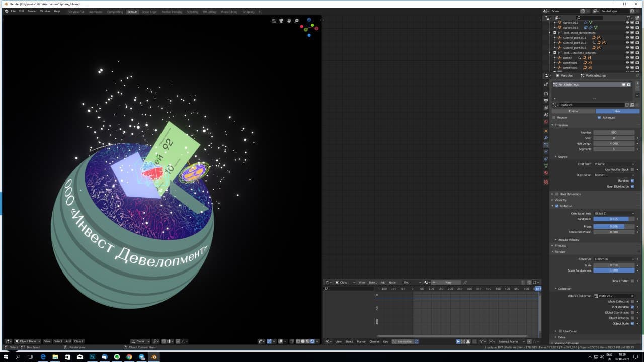Click the Hair button in the particle type selector
Screen dimensions: 644x362
[617, 111]
